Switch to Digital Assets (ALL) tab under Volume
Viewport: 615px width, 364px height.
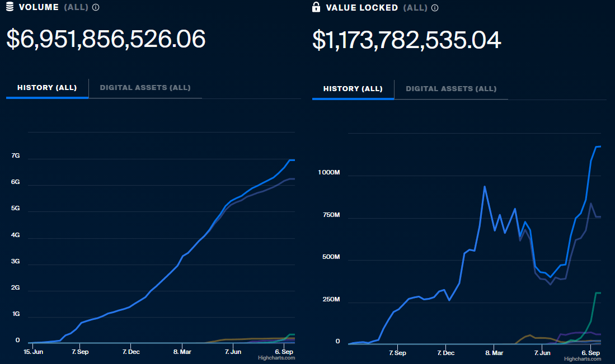tap(145, 88)
